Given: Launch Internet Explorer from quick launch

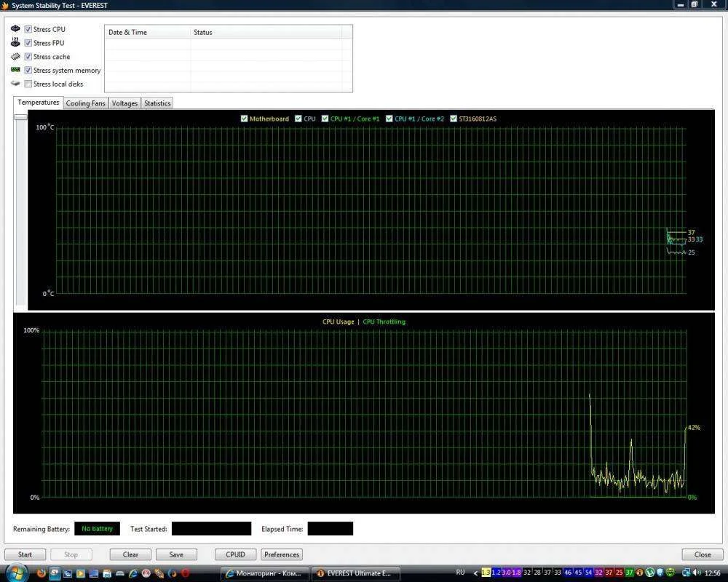Looking at the screenshot, I should click(x=134, y=574).
